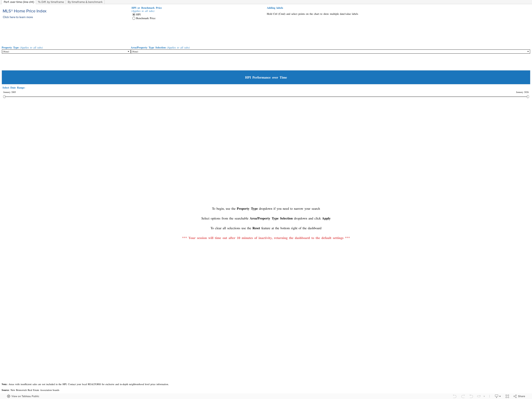Open the Download options icon

click(x=497, y=396)
